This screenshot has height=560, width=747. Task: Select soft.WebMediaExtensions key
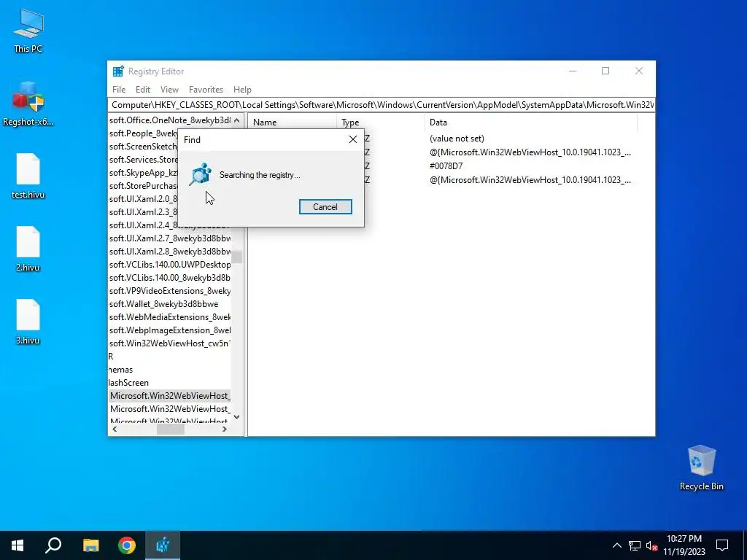pyautogui.click(x=169, y=317)
